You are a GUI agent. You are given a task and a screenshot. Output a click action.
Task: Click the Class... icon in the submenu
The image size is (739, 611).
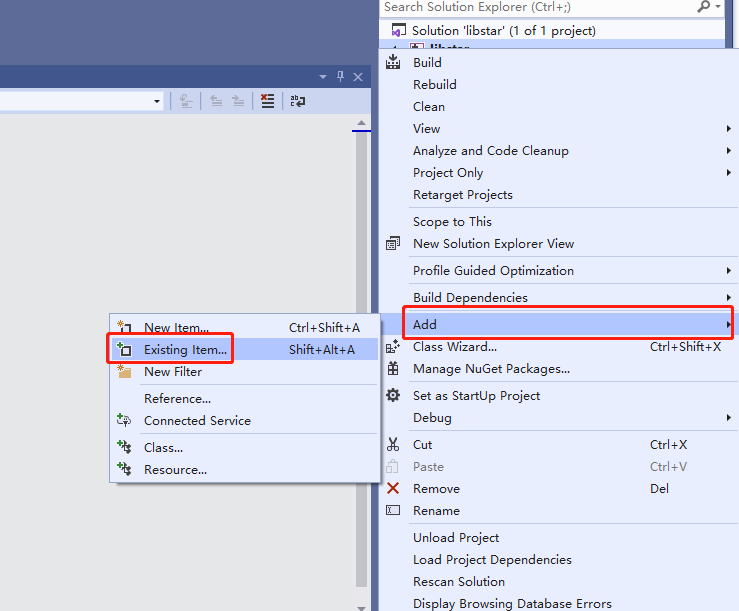(124, 447)
